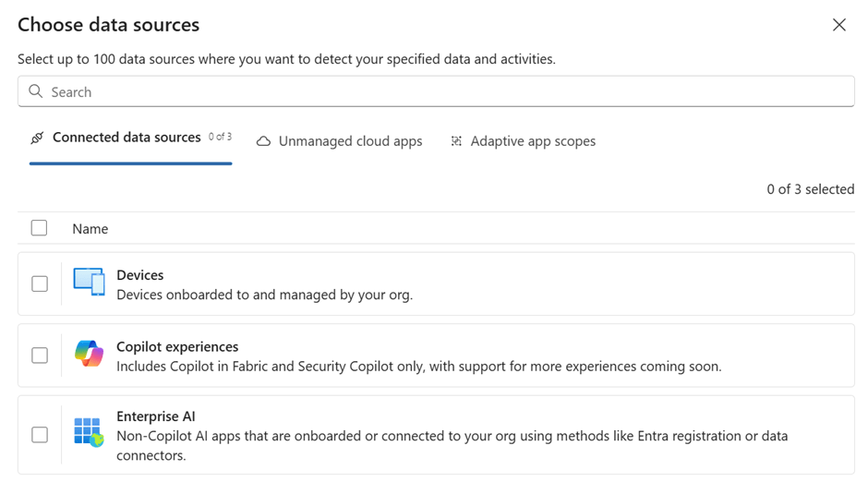
Task: Check the Copilot experiences checkbox
Action: click(x=40, y=355)
